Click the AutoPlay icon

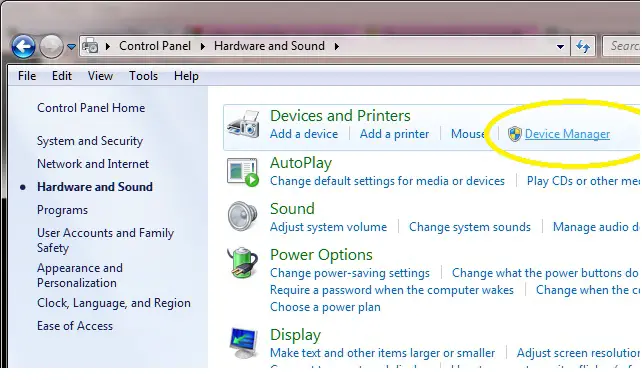coord(243,172)
